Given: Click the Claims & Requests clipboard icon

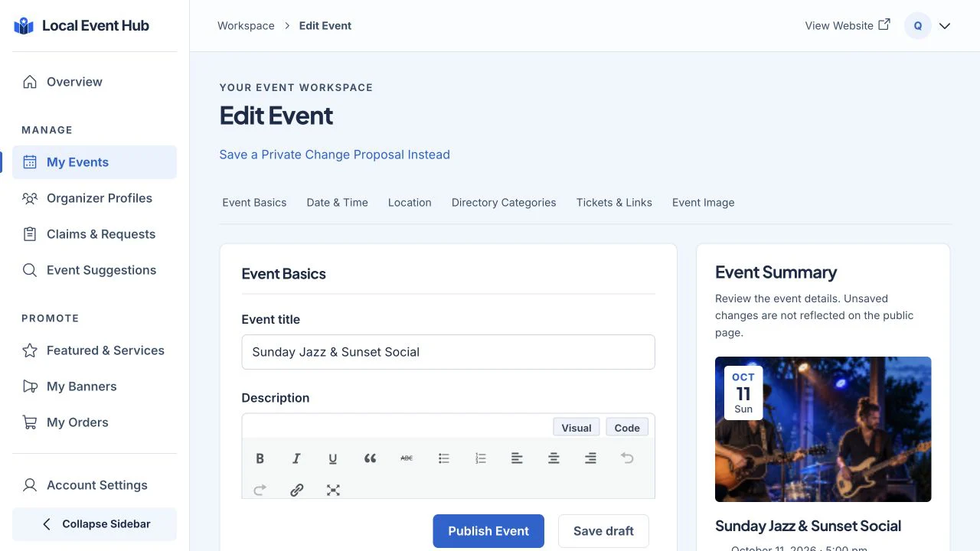Looking at the screenshot, I should [30, 234].
